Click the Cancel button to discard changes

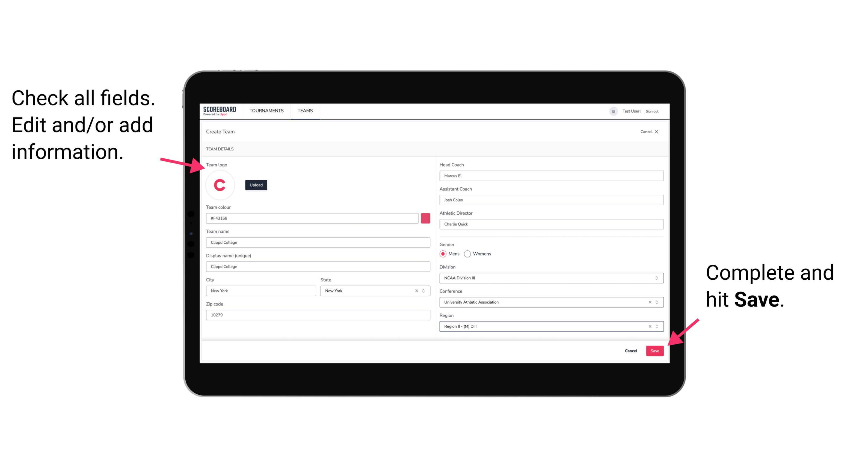(631, 350)
